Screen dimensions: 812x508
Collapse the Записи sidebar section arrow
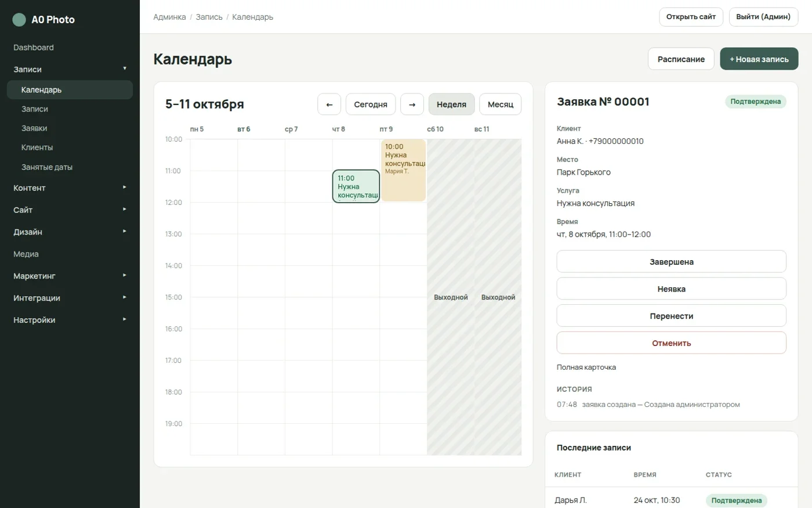click(x=124, y=69)
